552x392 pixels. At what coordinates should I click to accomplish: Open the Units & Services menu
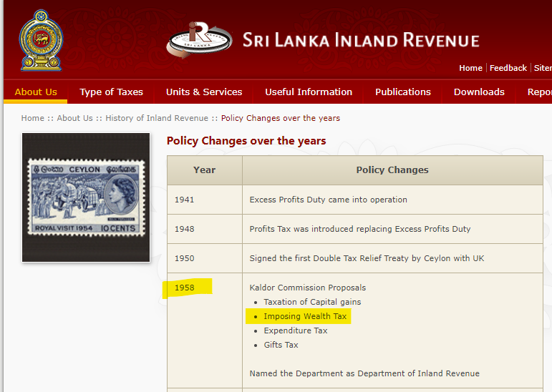click(x=204, y=92)
